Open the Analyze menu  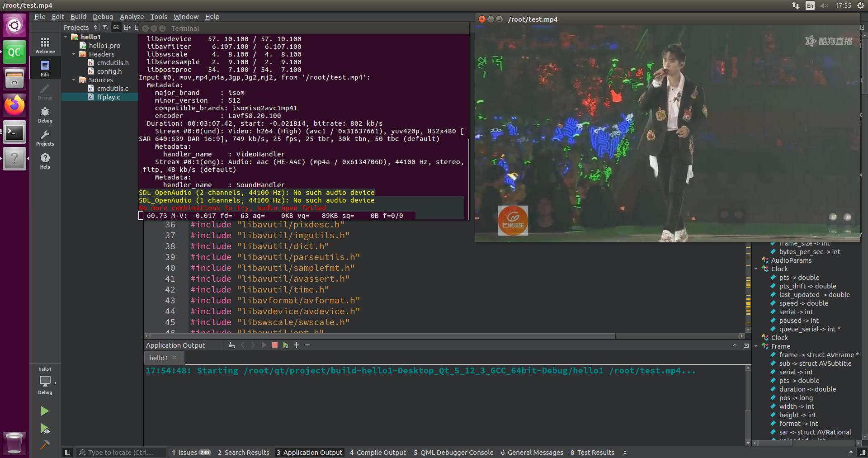click(131, 17)
